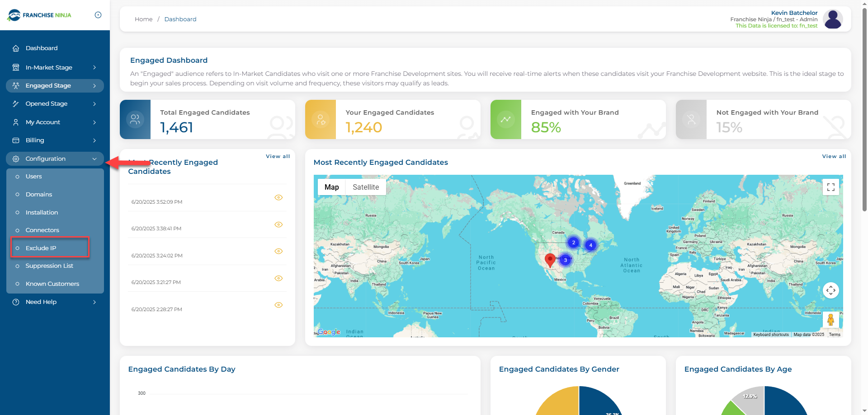The width and height of the screenshot is (868, 415).
Task: Click the user profile avatar
Action: point(832,19)
